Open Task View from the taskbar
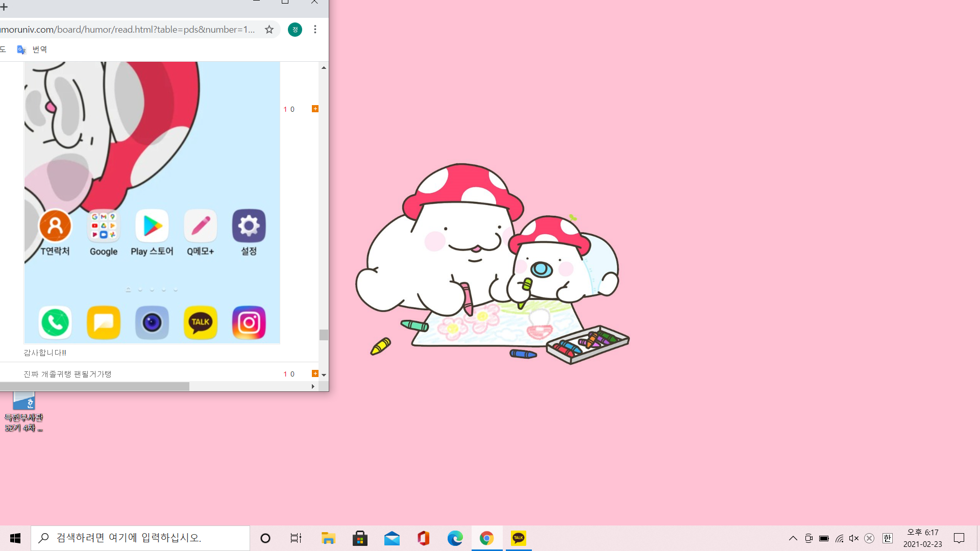This screenshot has height=551, width=980. (296, 538)
